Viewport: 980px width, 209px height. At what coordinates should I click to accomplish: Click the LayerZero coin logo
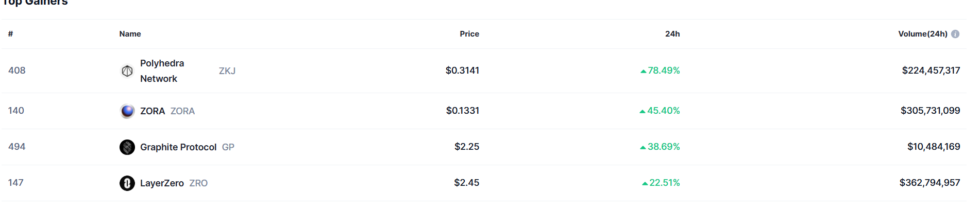pos(127,183)
